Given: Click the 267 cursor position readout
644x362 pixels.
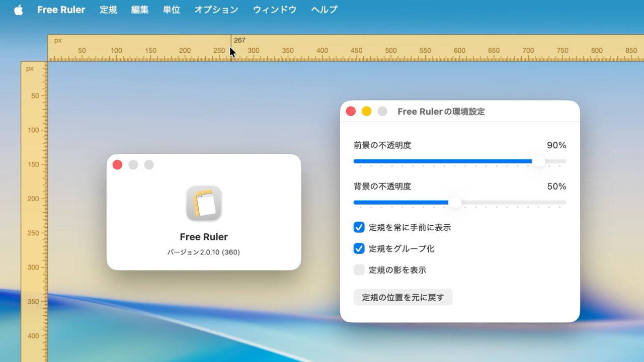Looking at the screenshot, I should tap(239, 40).
